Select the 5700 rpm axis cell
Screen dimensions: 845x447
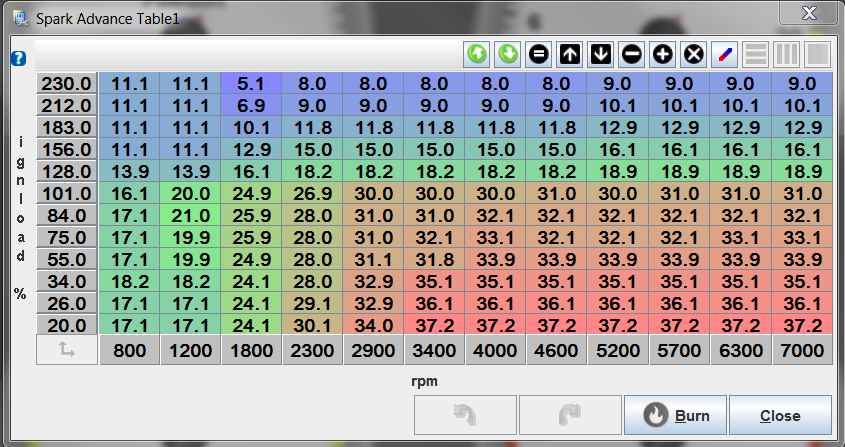(x=679, y=350)
